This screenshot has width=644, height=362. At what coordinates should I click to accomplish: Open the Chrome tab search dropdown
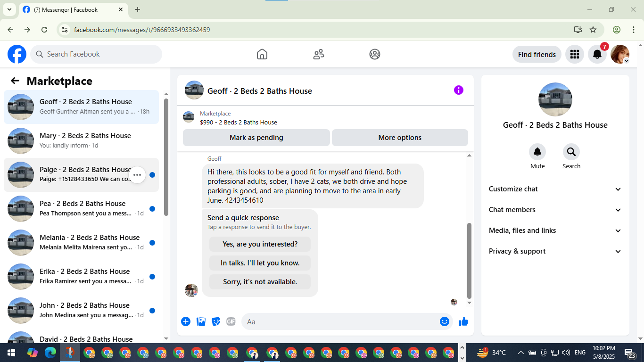coord(9,9)
